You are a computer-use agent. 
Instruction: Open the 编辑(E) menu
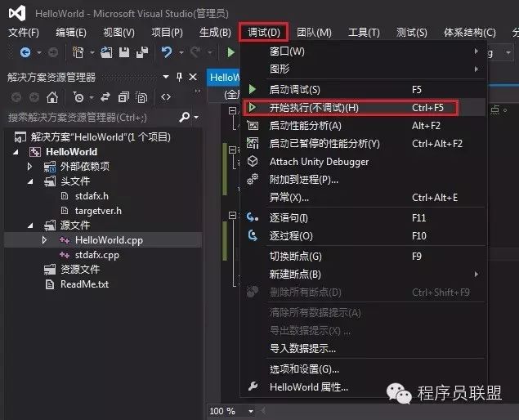[x=71, y=33]
